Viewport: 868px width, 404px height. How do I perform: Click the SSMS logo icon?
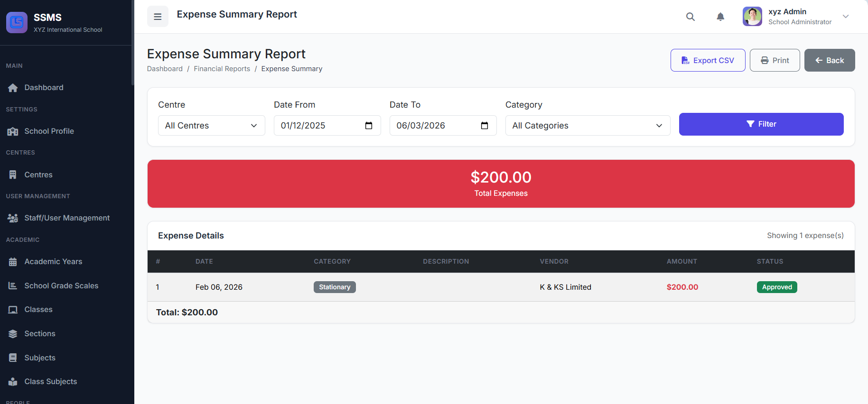coord(17,22)
